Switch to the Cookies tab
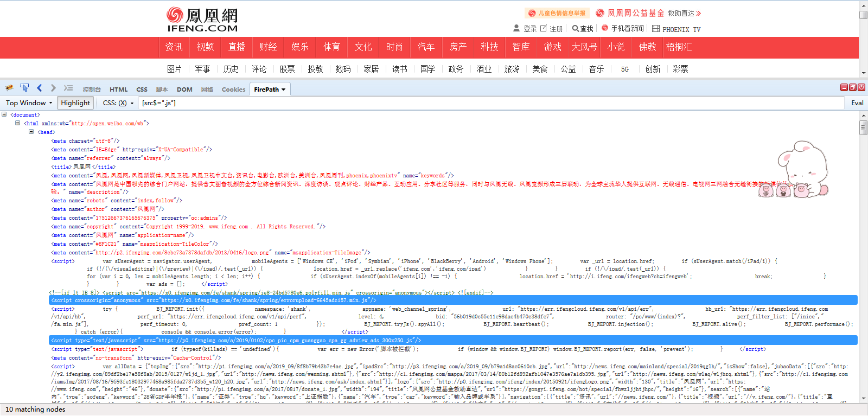Image resolution: width=868 pixels, height=416 pixels. tap(233, 89)
